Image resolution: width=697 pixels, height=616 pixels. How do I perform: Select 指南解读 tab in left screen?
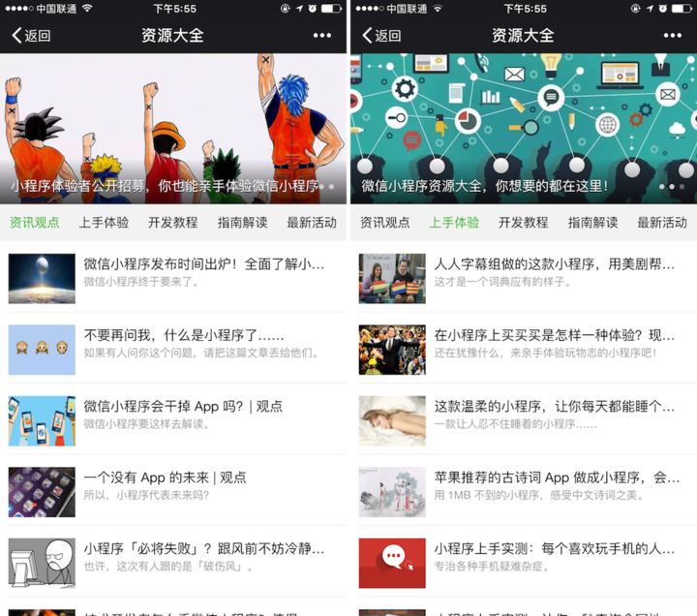click(x=242, y=223)
